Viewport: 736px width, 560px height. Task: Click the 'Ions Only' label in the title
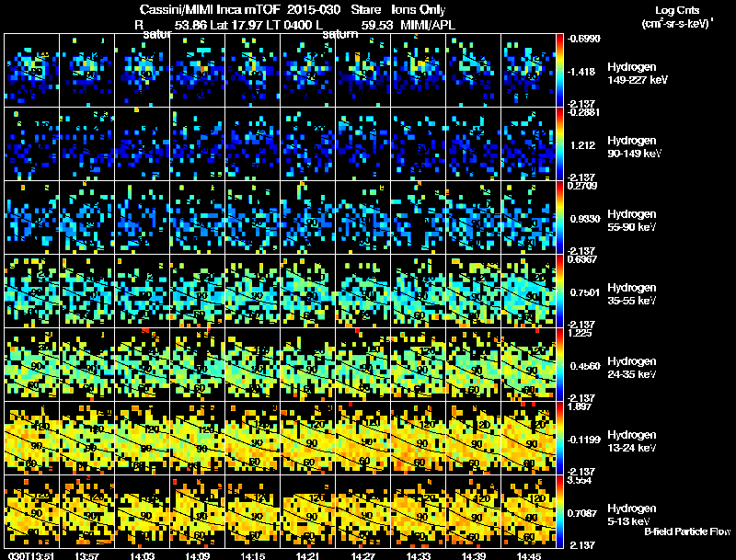(x=419, y=10)
